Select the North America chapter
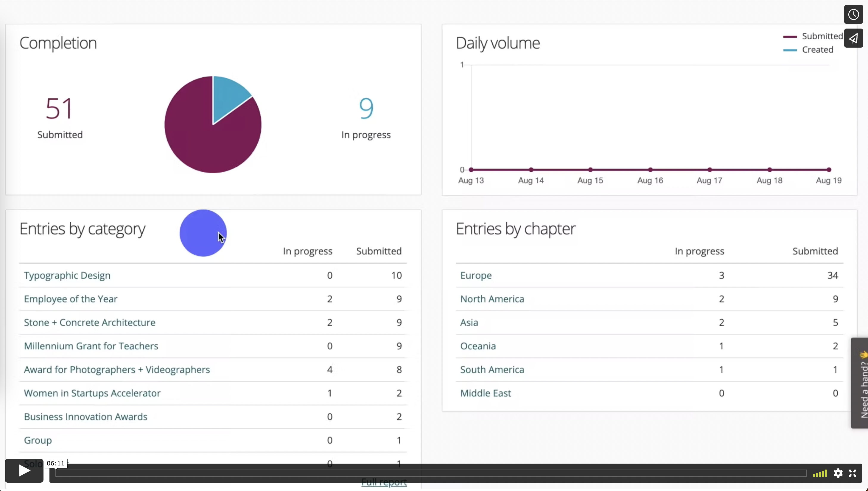 click(x=492, y=299)
